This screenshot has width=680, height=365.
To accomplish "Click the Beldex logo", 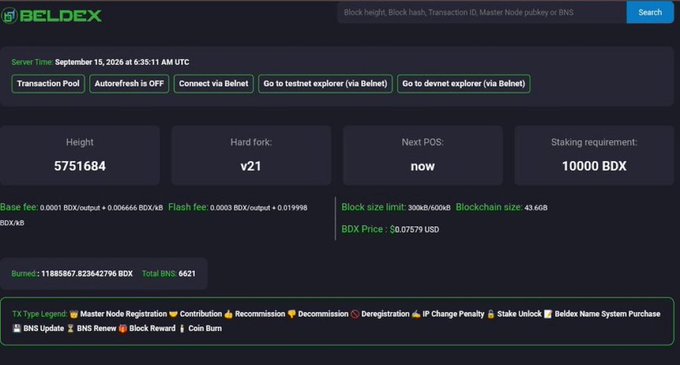I will [x=51, y=16].
